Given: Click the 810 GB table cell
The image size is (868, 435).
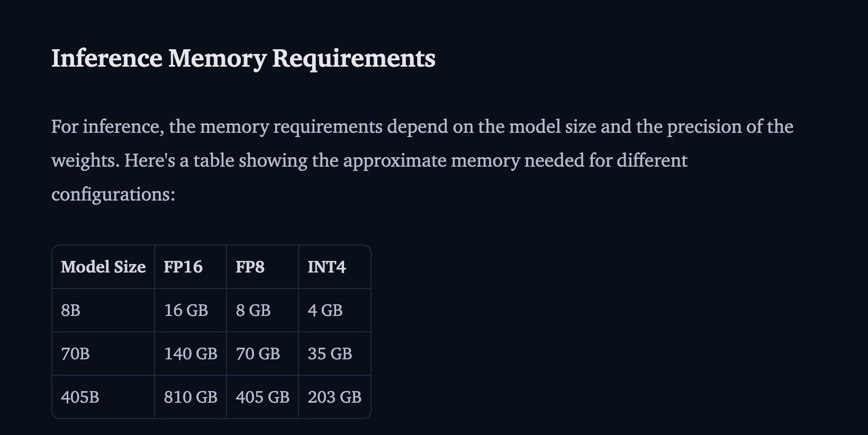Looking at the screenshot, I should [191, 397].
